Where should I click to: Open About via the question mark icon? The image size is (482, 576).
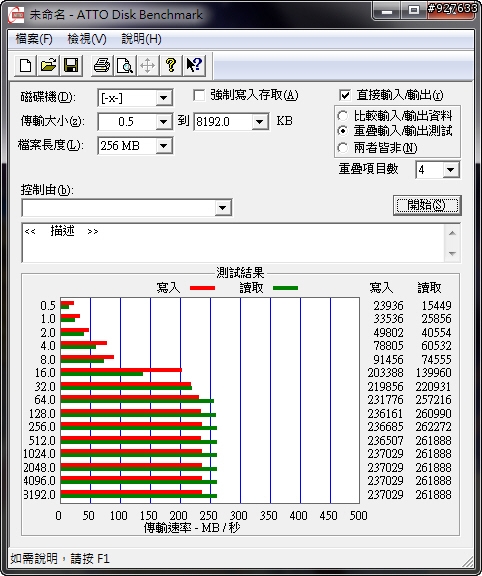tap(170, 65)
